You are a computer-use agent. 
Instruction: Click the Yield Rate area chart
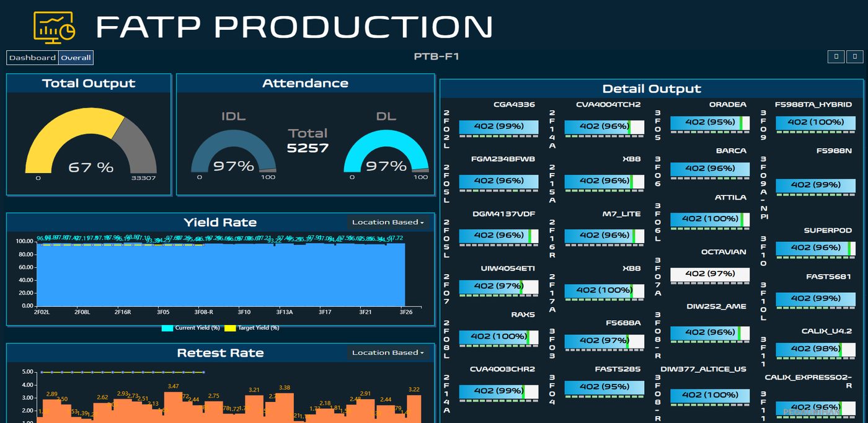point(221,273)
